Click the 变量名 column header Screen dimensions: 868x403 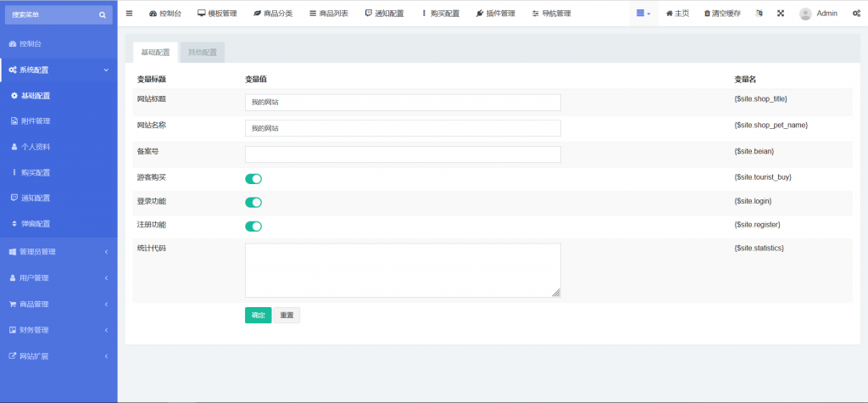(745, 79)
